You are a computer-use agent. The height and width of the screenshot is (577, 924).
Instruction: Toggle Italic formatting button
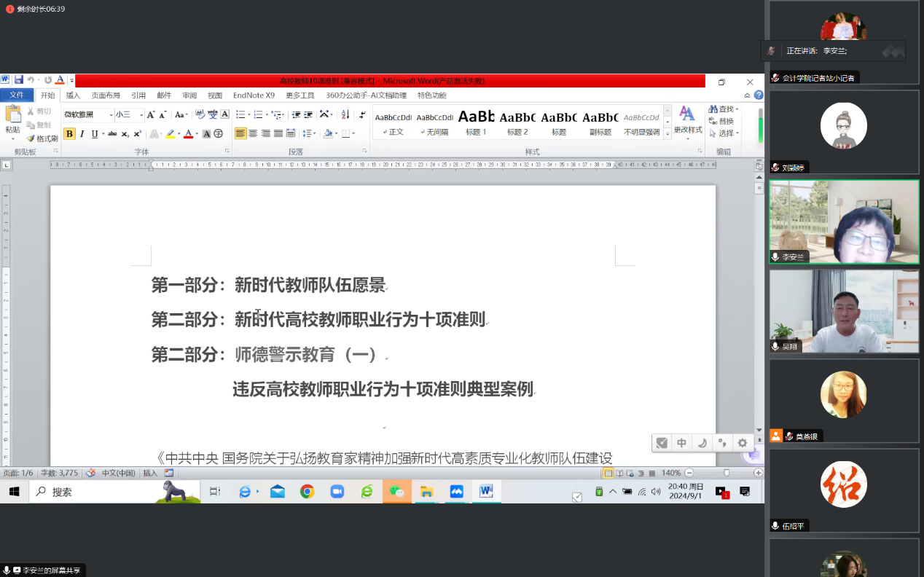point(82,133)
